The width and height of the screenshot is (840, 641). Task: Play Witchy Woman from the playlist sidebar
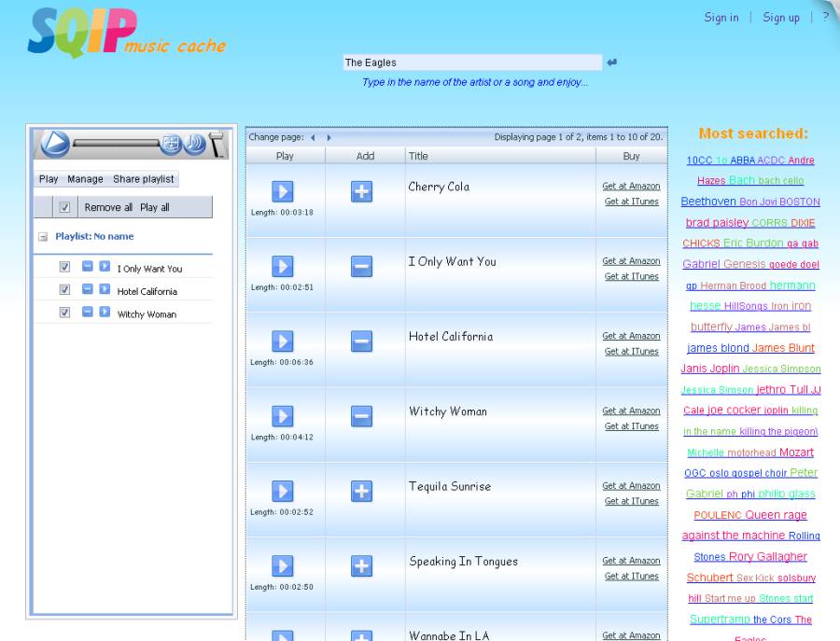[x=105, y=314]
